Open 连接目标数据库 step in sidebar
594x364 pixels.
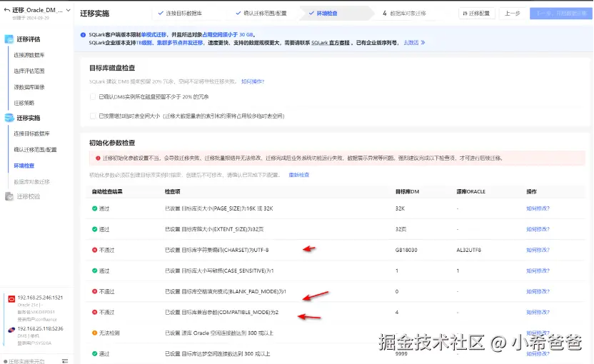pyautogui.click(x=32, y=133)
